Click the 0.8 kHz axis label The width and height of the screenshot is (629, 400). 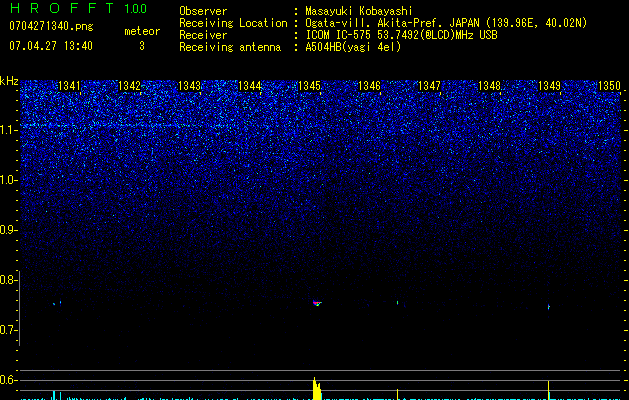point(8,280)
